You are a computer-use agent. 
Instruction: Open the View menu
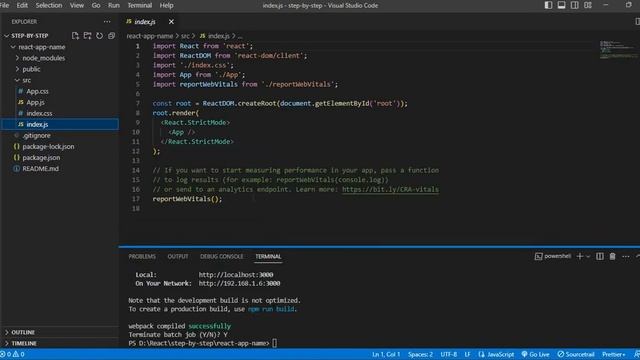coord(77,5)
